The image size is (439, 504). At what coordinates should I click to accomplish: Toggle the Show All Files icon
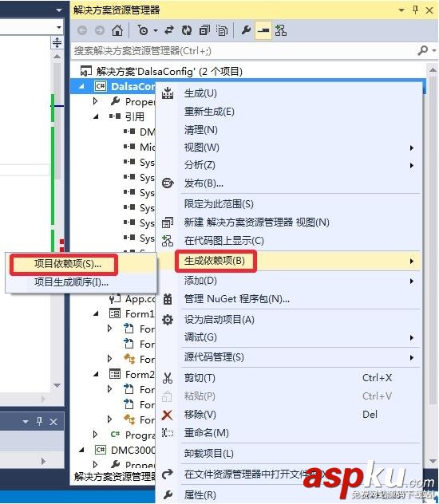[222, 30]
